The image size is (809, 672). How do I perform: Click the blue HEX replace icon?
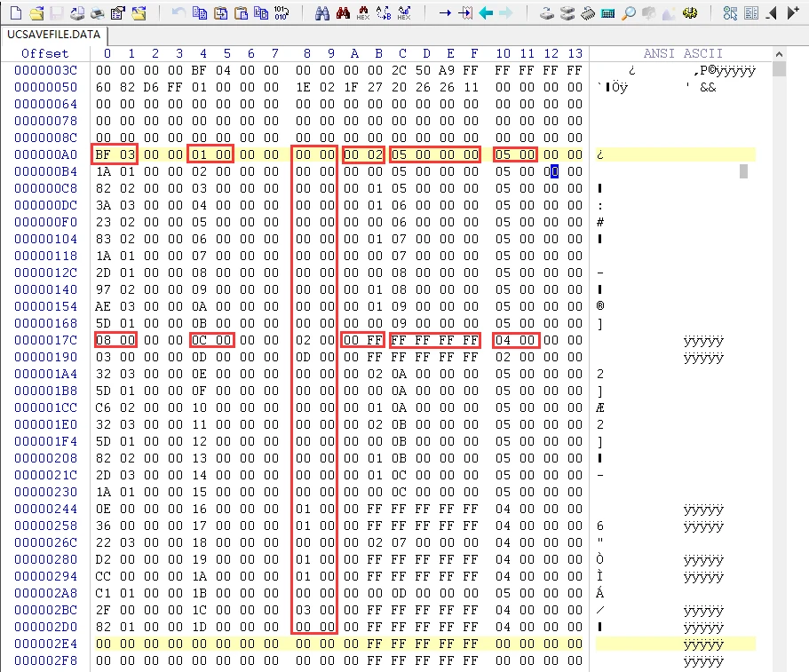tap(405, 12)
